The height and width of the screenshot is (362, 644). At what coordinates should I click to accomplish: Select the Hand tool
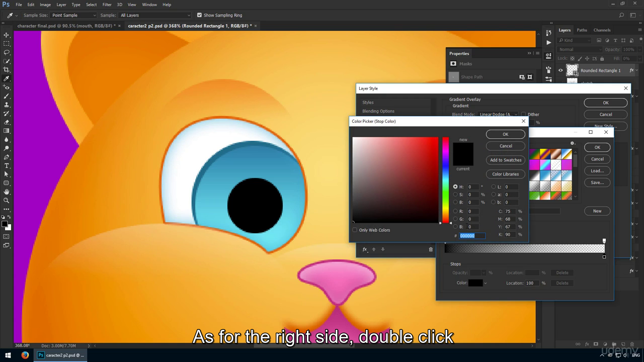[7, 192]
